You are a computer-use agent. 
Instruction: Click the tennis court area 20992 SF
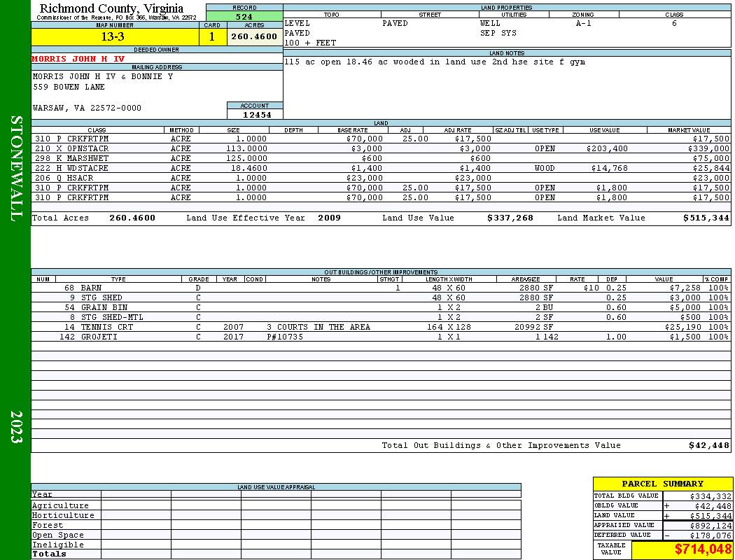(533, 327)
